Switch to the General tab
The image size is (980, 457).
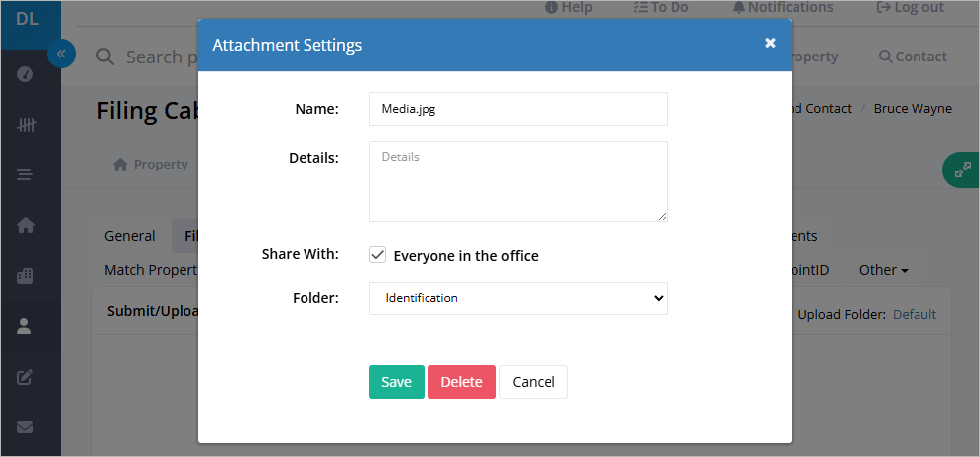point(129,236)
